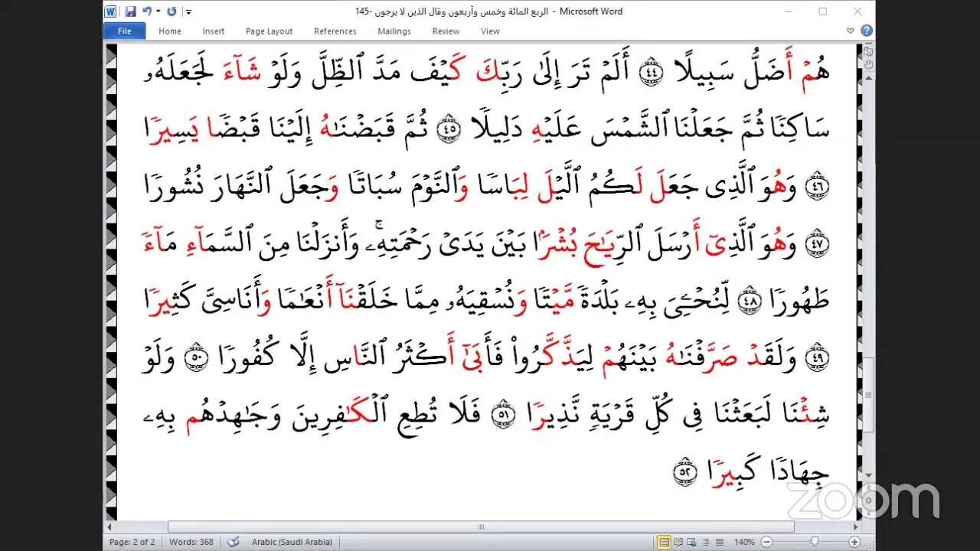Viewport: 980px width, 551px height.
Task: Open word count via 'Words: 368'
Action: click(x=191, y=542)
